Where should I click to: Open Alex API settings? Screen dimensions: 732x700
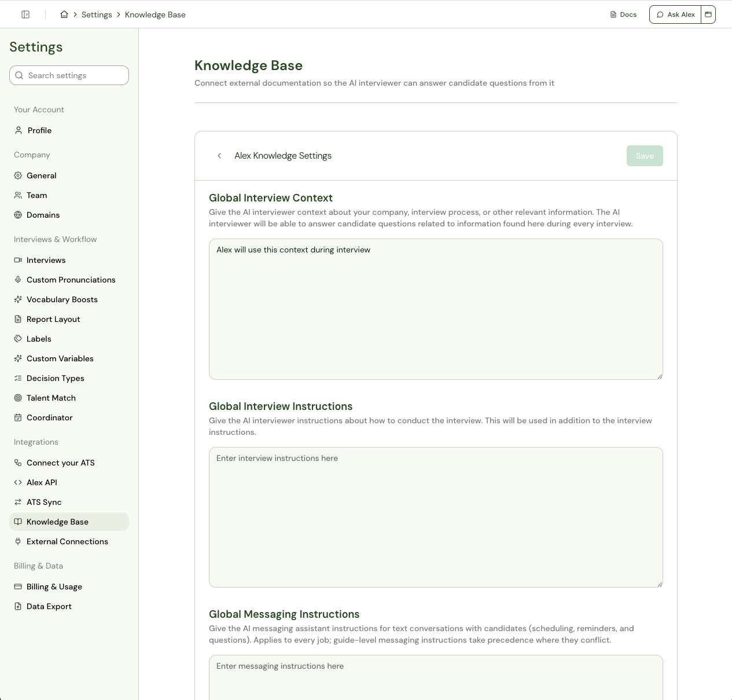click(69, 482)
